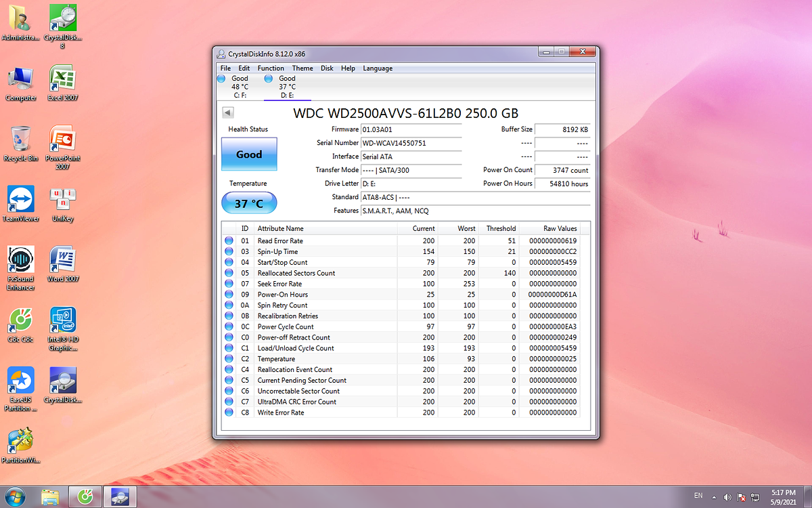Click the status dot for Reallocated Sectors Count

pyautogui.click(x=229, y=273)
